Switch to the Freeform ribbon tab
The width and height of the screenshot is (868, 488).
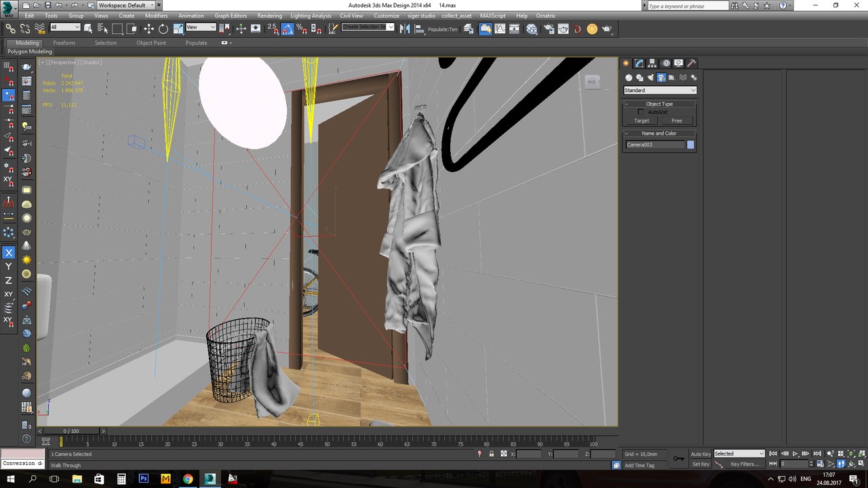(x=64, y=43)
